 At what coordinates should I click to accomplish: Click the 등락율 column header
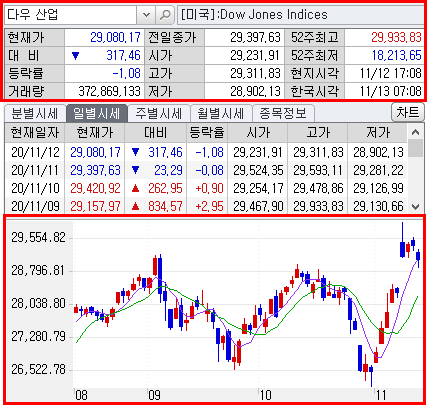[207, 133]
